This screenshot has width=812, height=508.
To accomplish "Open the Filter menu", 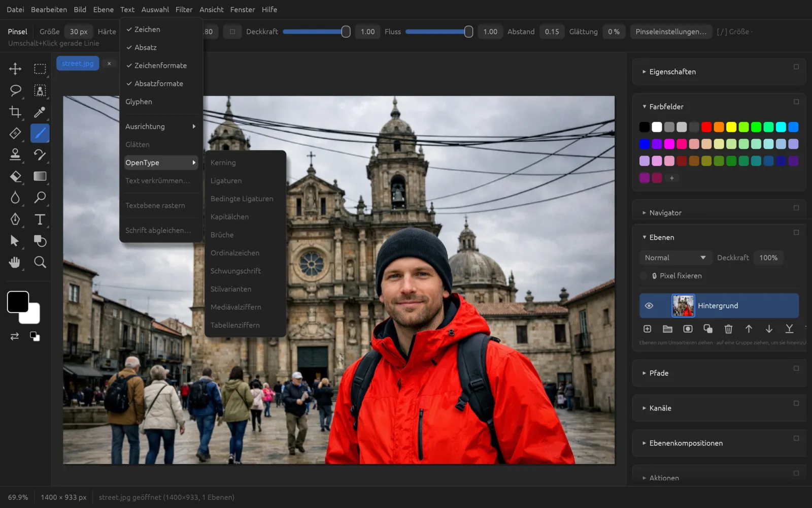I will click(184, 10).
